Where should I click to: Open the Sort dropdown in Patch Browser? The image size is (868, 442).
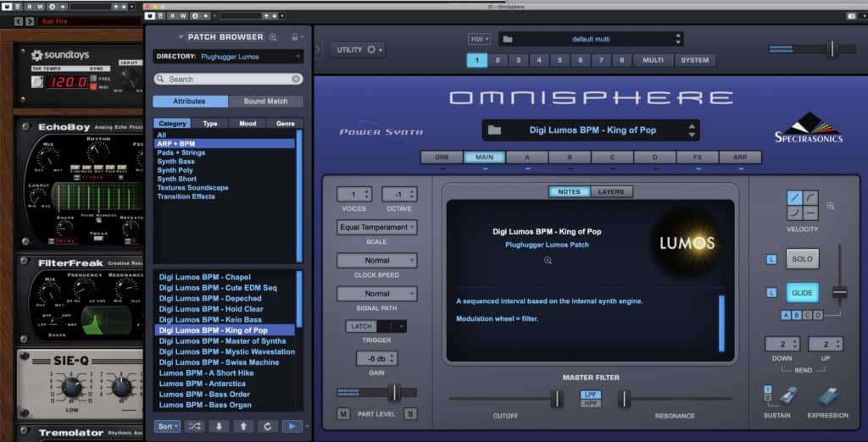tap(167, 427)
